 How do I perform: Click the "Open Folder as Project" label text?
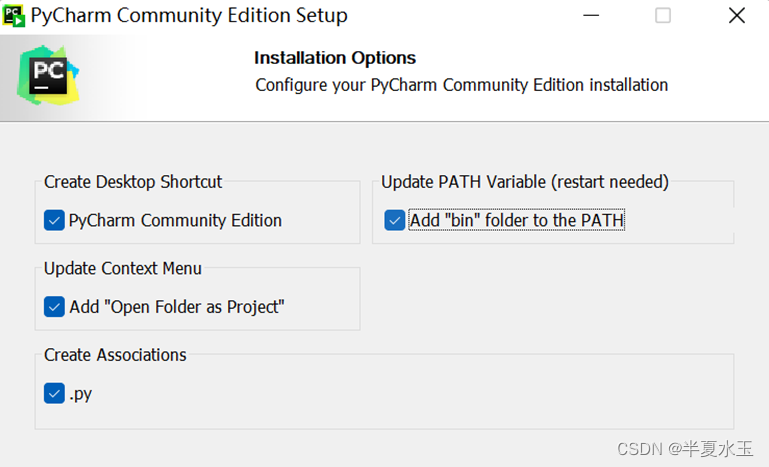tap(177, 307)
